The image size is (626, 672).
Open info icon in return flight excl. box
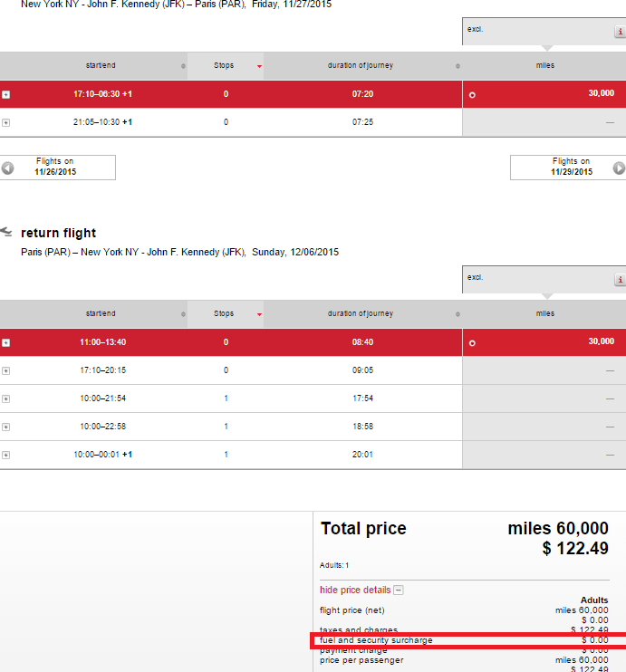click(x=620, y=280)
